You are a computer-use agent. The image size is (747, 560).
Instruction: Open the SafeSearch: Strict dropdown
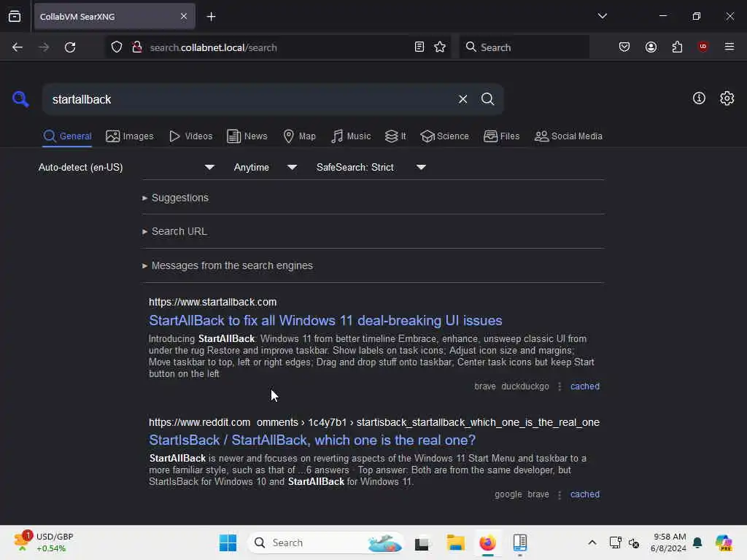pyautogui.click(x=371, y=167)
